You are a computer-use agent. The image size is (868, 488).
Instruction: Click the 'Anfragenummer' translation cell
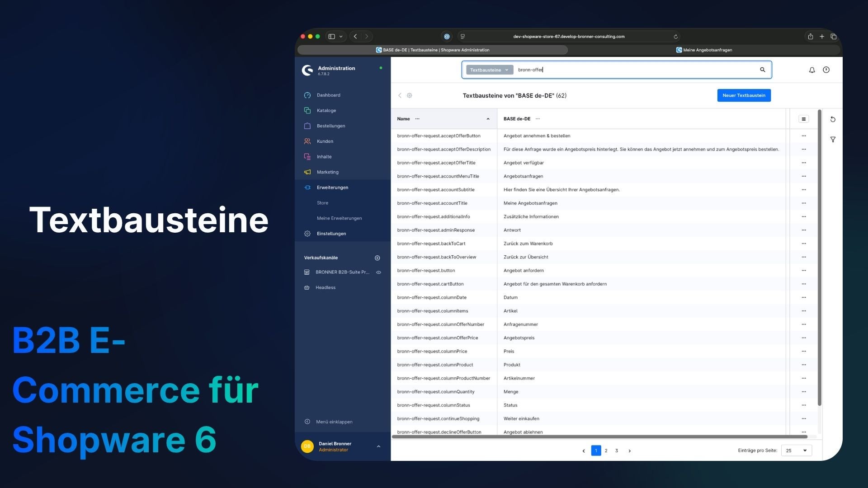tap(521, 324)
